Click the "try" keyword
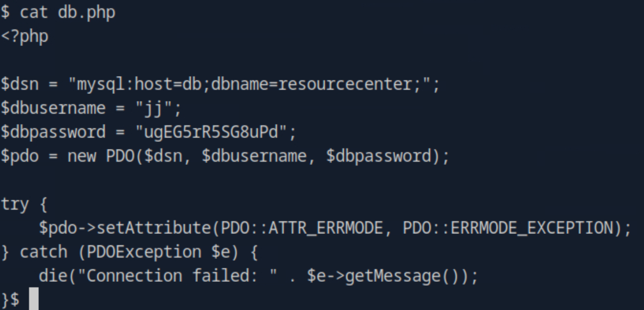The image size is (644, 310). [15, 204]
